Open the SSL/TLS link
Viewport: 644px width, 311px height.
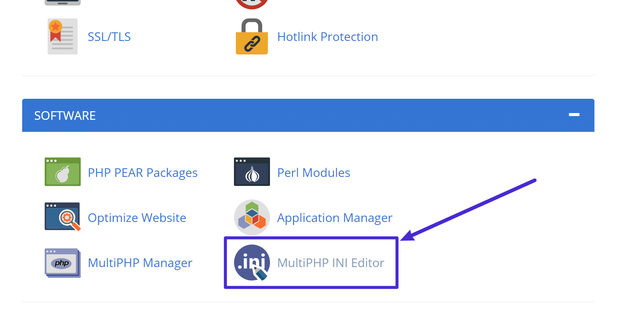(109, 37)
